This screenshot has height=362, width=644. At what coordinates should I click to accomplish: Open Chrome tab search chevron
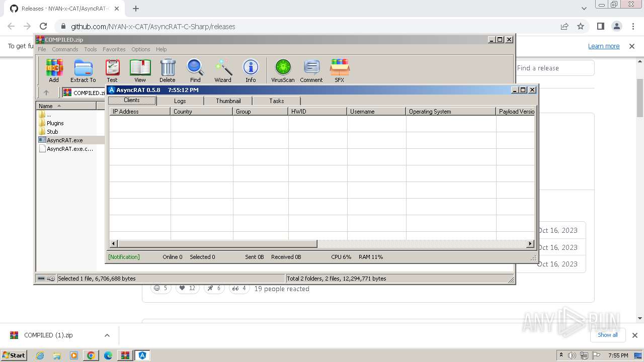(584, 9)
